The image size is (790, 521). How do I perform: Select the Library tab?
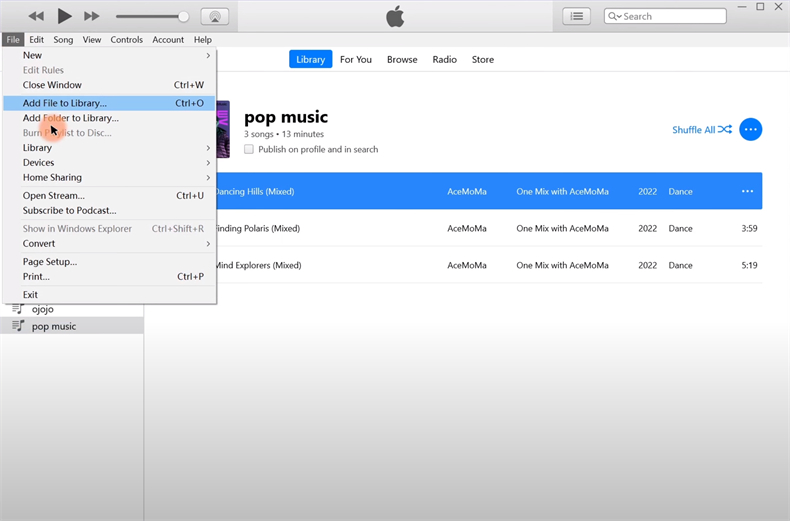point(310,59)
